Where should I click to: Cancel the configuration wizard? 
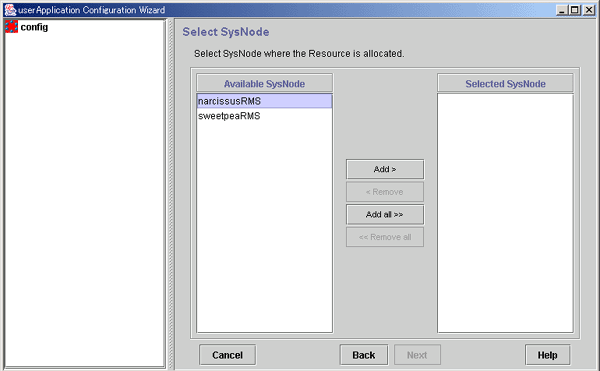(x=228, y=355)
